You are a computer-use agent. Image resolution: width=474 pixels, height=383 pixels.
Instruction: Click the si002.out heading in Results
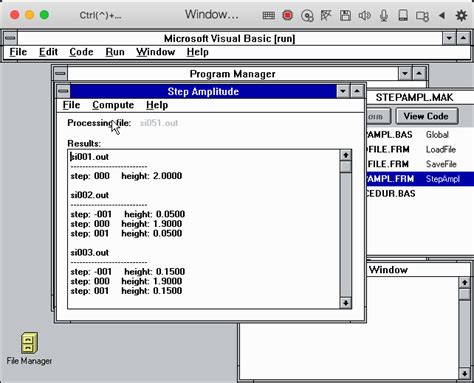coord(90,195)
